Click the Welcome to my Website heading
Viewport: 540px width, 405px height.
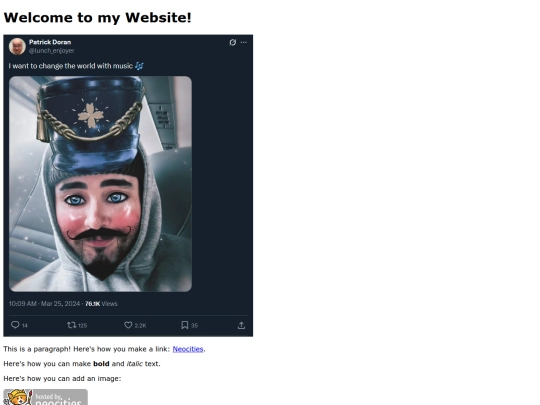97,18
